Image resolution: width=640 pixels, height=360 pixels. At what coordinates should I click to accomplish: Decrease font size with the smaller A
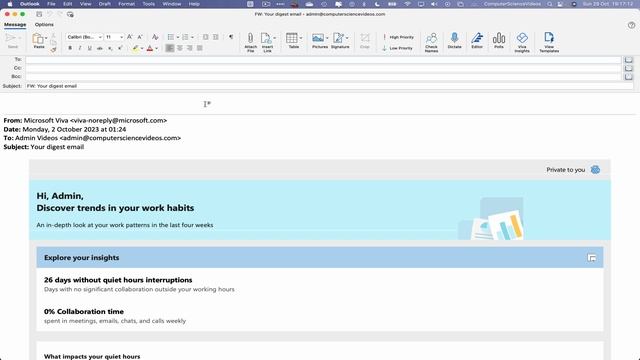pos(140,37)
